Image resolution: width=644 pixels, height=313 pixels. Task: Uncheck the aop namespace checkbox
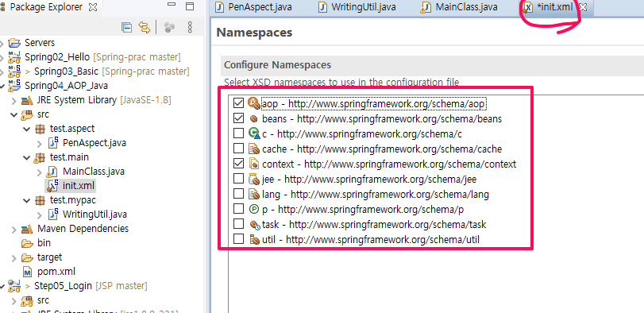[238, 103]
